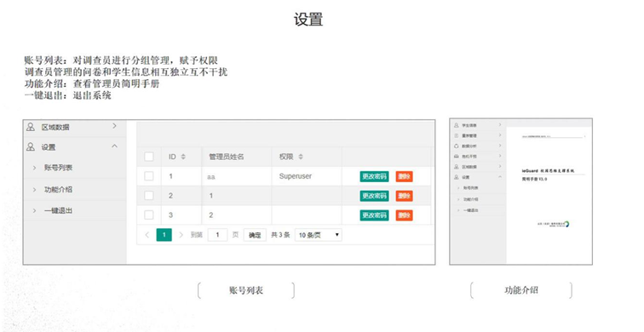Check the box for row ID 3
The height and width of the screenshot is (332, 644).
[x=149, y=215]
